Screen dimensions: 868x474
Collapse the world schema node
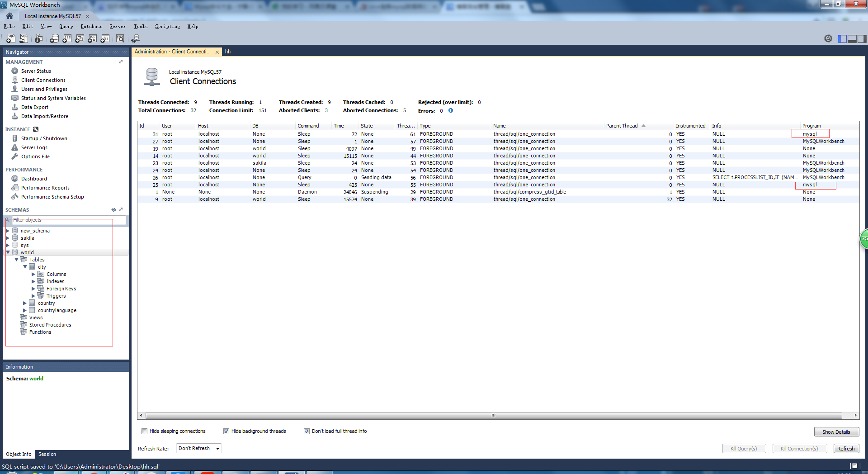[x=8, y=252]
